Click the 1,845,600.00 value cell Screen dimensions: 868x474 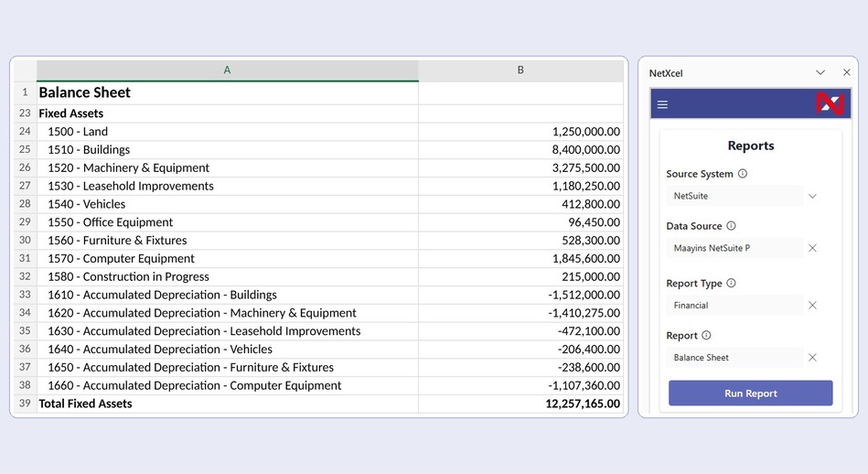point(521,259)
